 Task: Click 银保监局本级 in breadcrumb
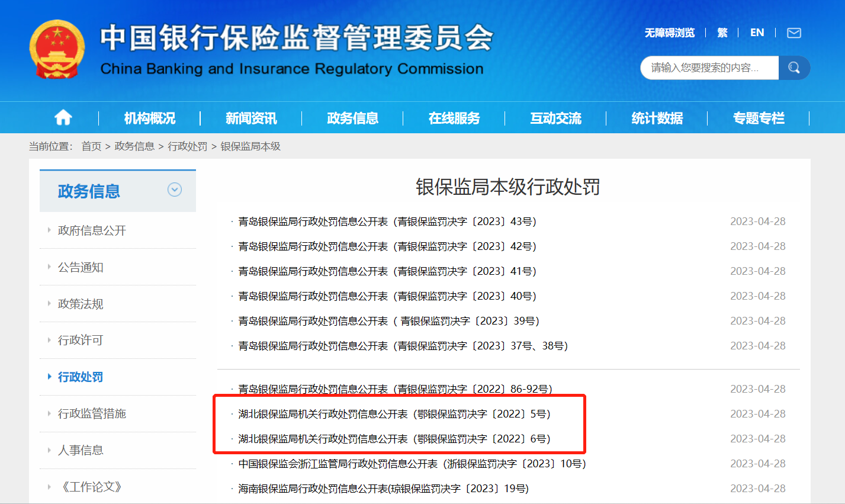point(250,146)
